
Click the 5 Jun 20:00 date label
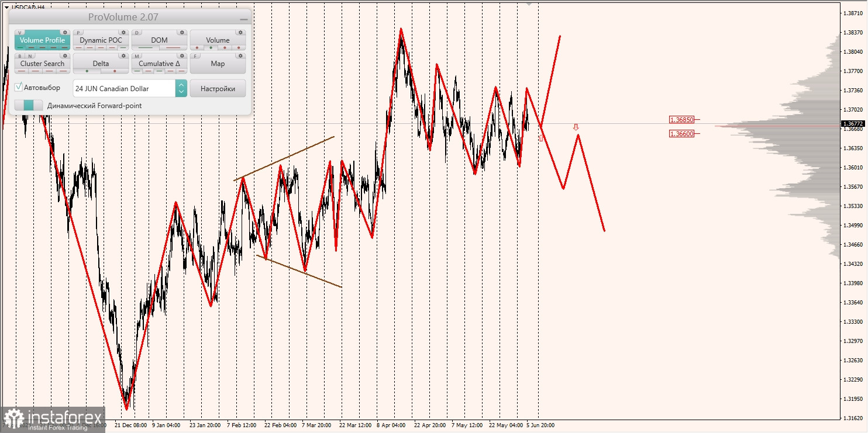[x=540, y=425]
